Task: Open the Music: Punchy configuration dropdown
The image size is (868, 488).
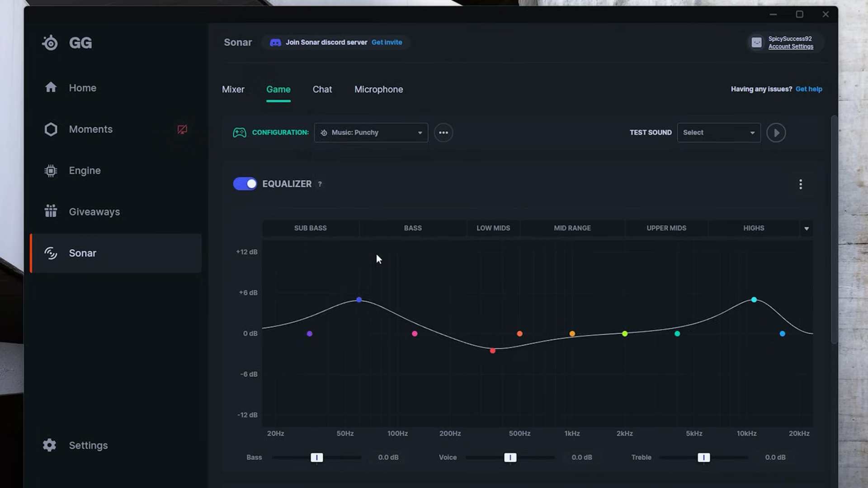Action: (371, 132)
